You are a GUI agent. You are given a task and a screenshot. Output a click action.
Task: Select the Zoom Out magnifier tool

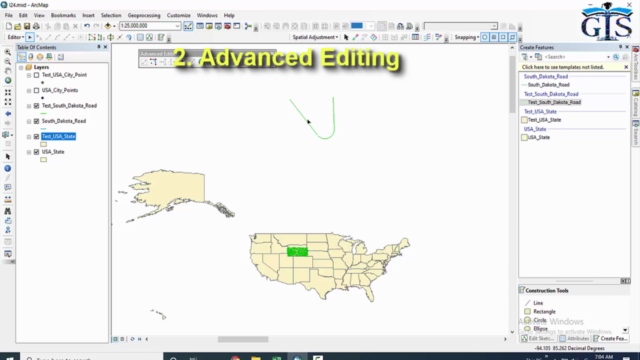pos(8,62)
